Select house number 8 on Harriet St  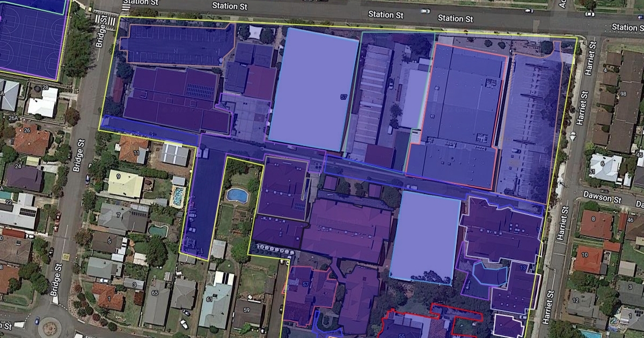(x=593, y=218)
